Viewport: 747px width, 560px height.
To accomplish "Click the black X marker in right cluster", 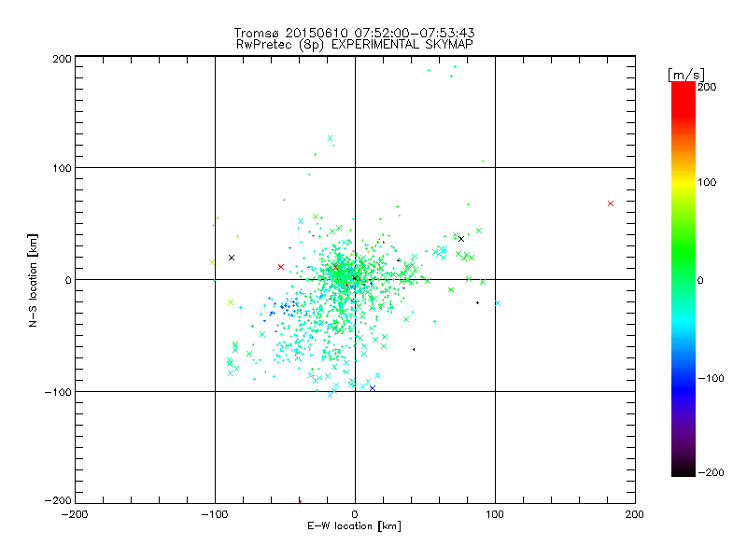I will pos(461,239).
